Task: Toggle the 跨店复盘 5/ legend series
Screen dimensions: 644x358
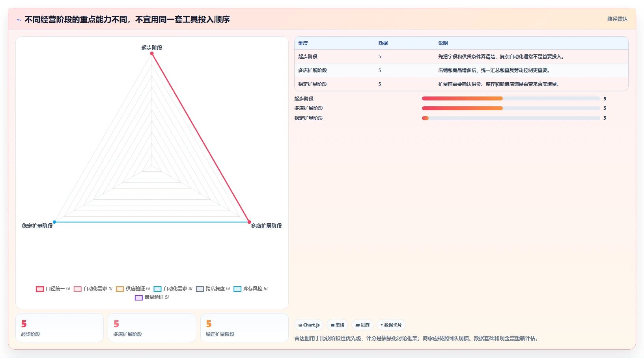Action: tap(213, 289)
